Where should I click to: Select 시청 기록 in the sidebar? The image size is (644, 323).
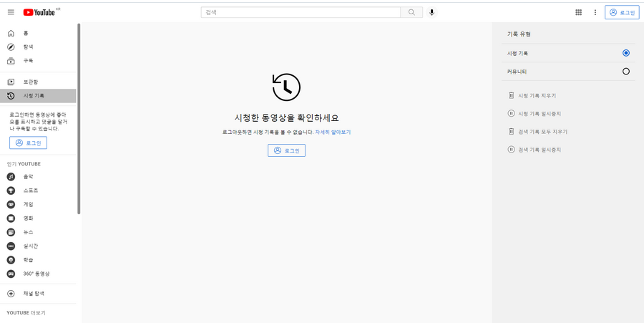(38, 96)
